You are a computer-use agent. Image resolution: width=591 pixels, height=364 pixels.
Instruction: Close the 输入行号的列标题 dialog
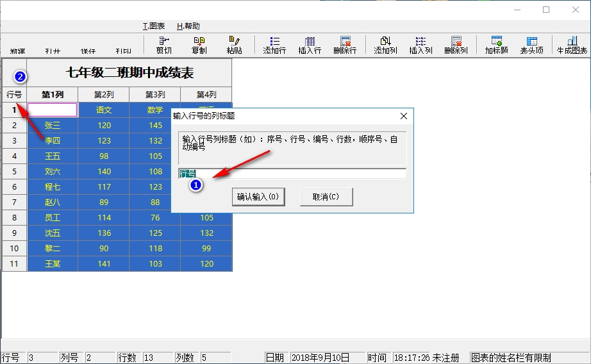tap(404, 116)
